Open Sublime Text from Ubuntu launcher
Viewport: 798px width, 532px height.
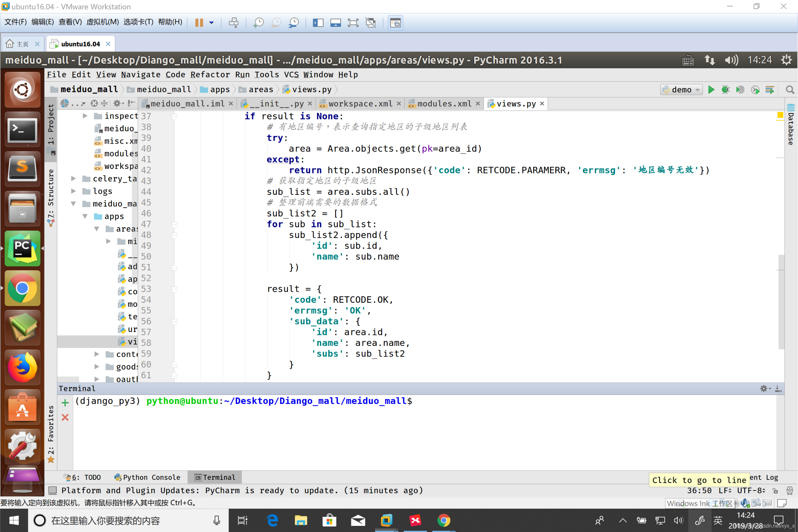pyautogui.click(x=22, y=169)
